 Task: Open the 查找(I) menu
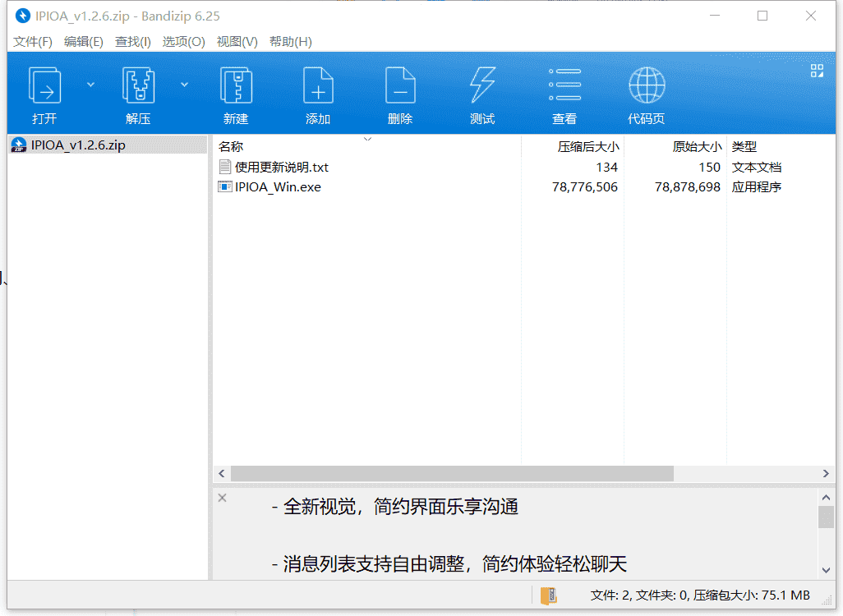(x=133, y=41)
